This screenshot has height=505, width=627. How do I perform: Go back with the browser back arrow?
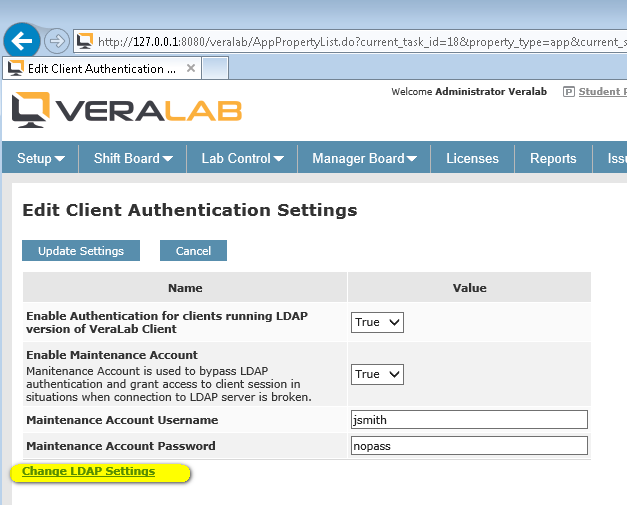coord(22,40)
